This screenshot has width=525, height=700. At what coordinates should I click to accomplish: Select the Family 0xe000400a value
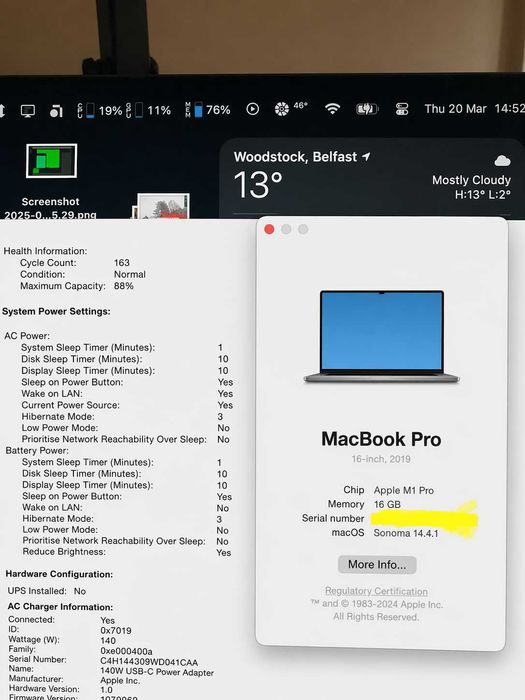tap(126, 651)
